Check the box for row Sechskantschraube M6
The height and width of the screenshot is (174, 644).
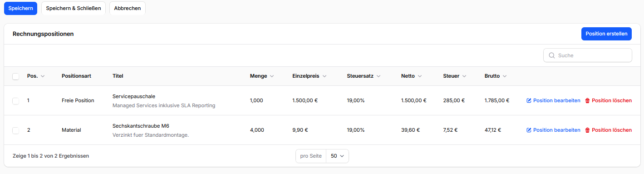[x=16, y=130]
